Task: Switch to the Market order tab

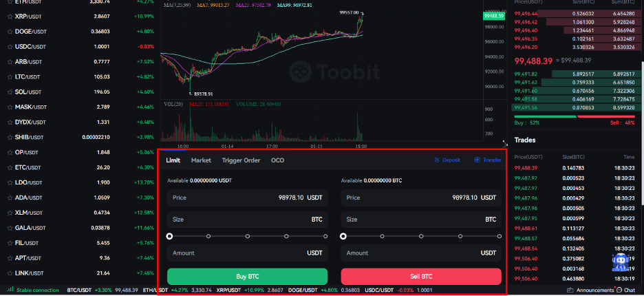Action: (x=201, y=160)
